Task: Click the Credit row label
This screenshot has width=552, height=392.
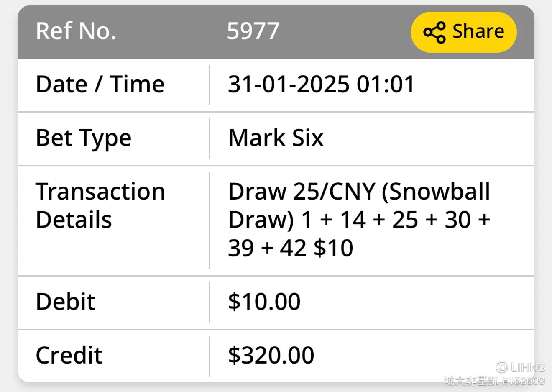Action: coord(69,355)
